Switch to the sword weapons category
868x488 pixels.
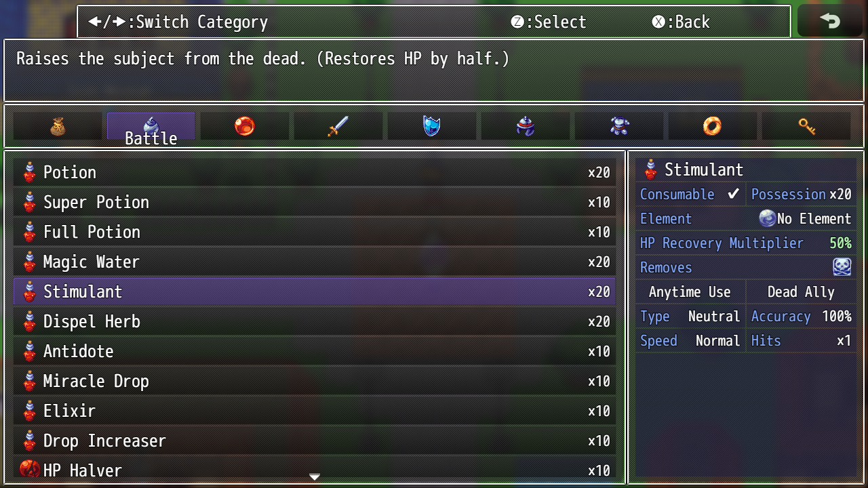[338, 126]
